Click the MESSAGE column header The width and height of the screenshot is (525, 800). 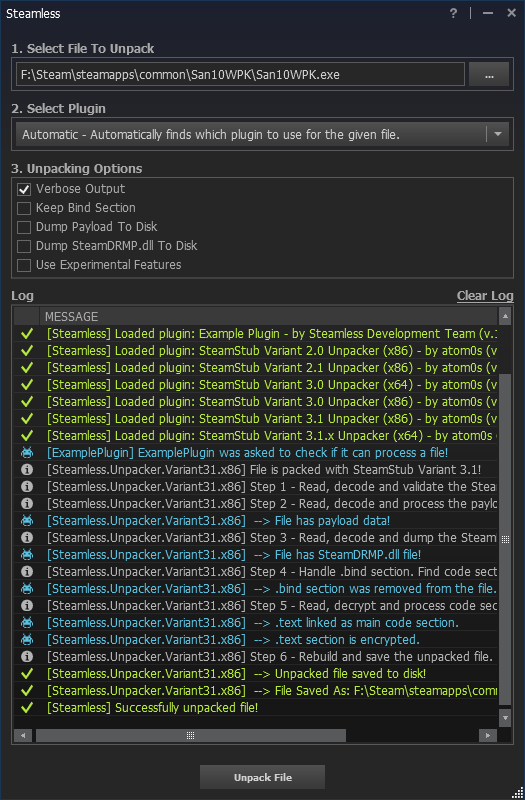coord(268,316)
